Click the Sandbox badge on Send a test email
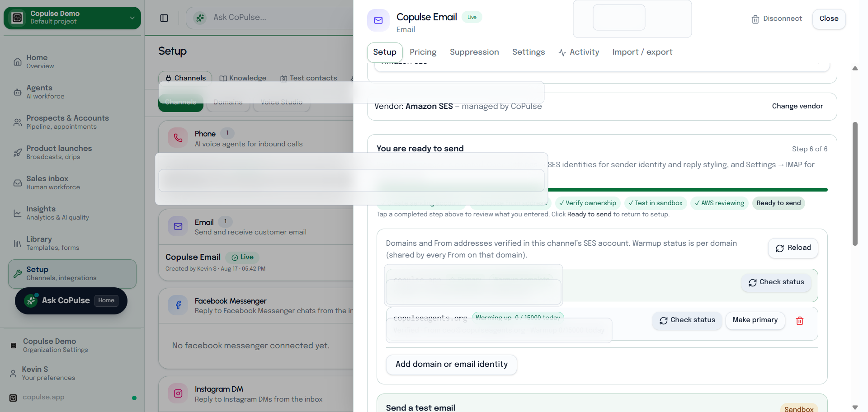868x412 pixels. point(799,409)
